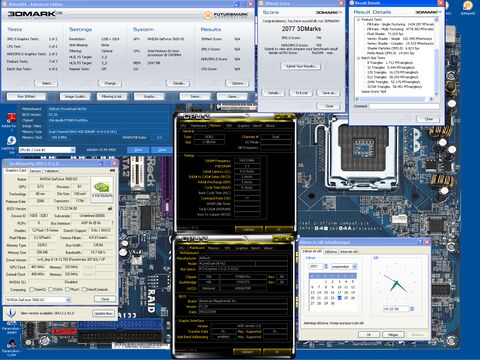Click the Demo button in 3DMark06
The width and height of the screenshot is (480, 360).
coord(195,96)
